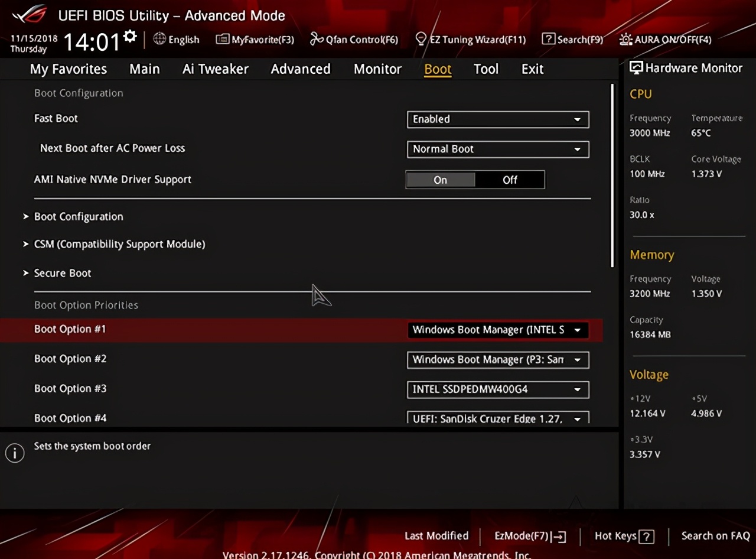Switch to the Ai Tweaker tab
756x559 pixels.
pos(216,69)
